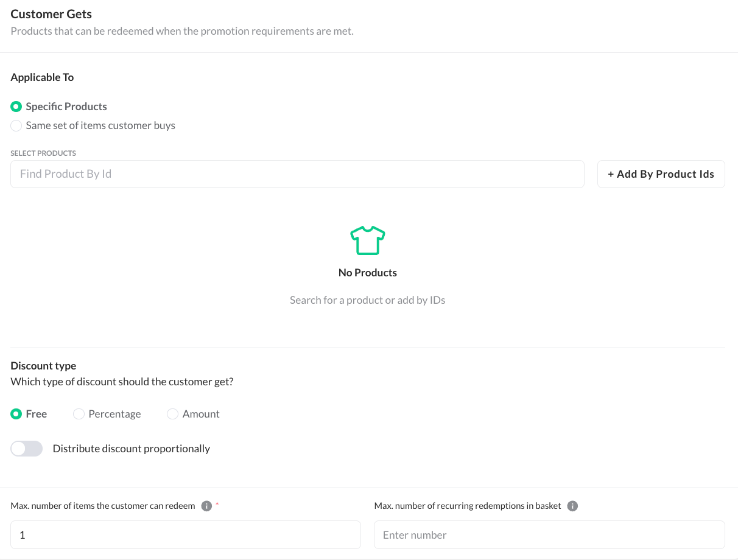Click the green t-shirt No Products icon
Viewport: 738px width, 560px height.
click(x=368, y=240)
